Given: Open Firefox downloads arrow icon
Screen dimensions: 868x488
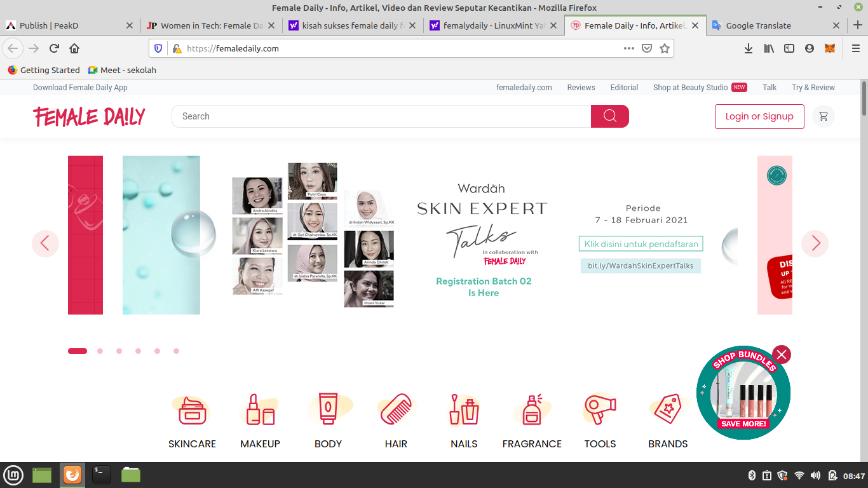Looking at the screenshot, I should click(x=749, y=48).
